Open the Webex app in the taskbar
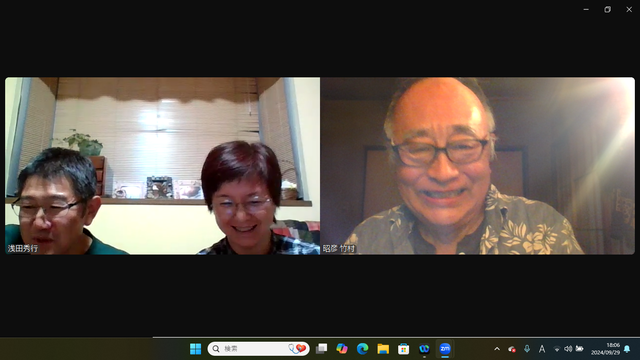The height and width of the screenshot is (360, 640). tap(424, 349)
